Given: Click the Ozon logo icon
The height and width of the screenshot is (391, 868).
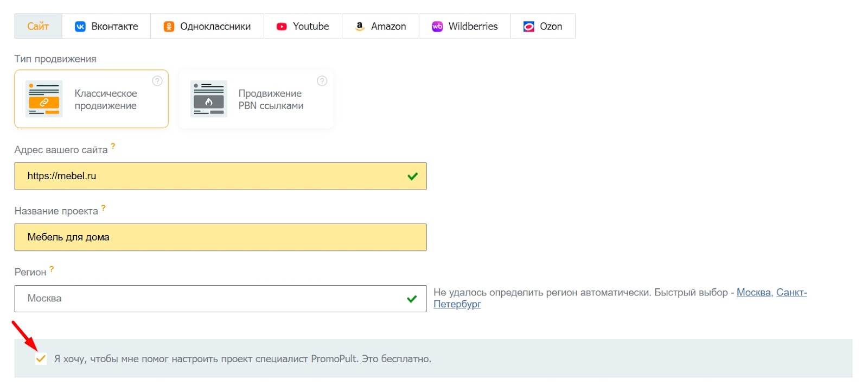Looking at the screenshot, I should pos(528,26).
